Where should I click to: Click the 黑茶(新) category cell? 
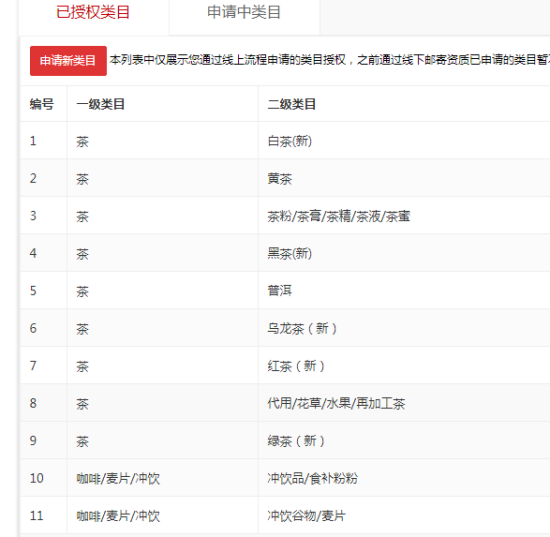pos(290,254)
